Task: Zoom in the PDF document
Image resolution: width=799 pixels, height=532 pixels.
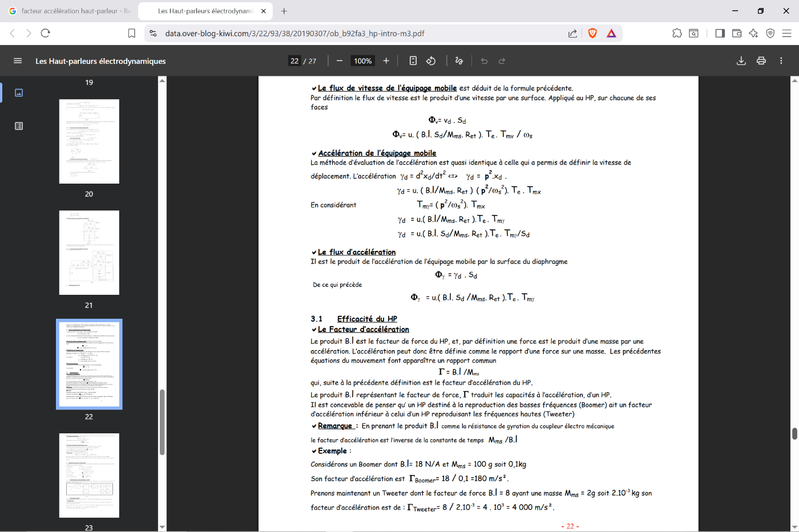Action: pos(386,61)
